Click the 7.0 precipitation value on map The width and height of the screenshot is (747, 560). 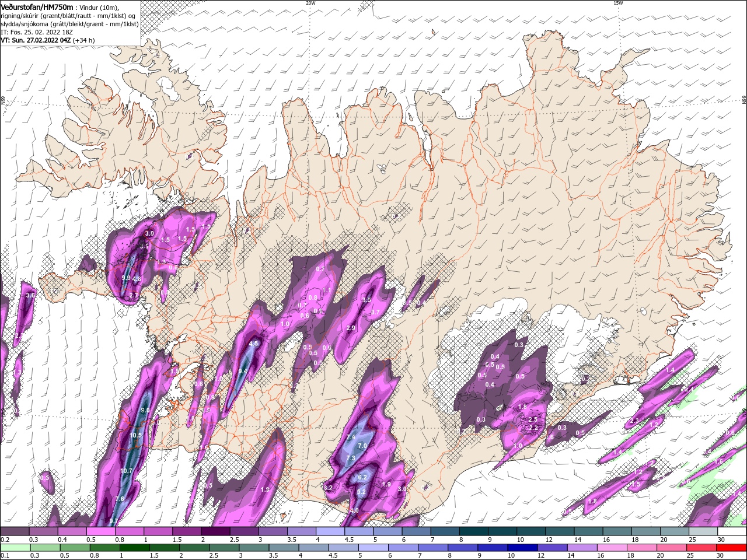pyautogui.click(x=362, y=446)
